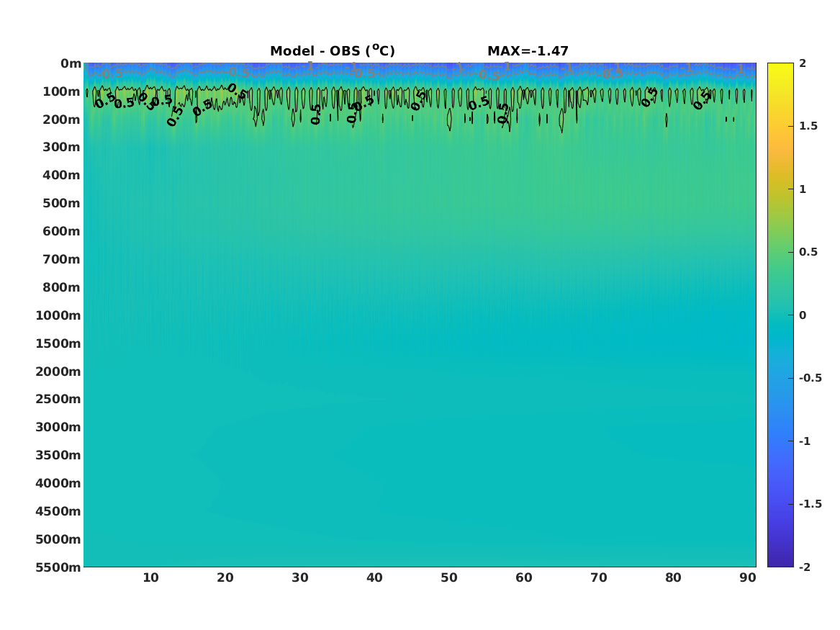Click the plot title 'Model - OBS (°C)'
The height and width of the screenshot is (630, 840).
point(332,51)
